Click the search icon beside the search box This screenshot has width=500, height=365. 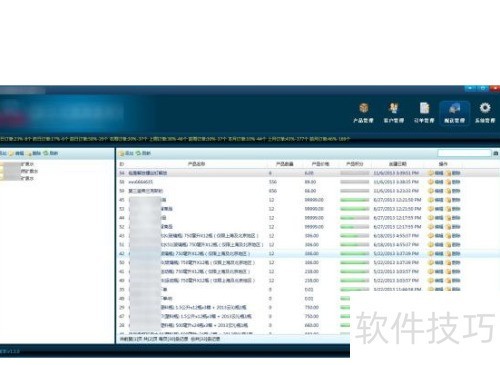click(496, 153)
